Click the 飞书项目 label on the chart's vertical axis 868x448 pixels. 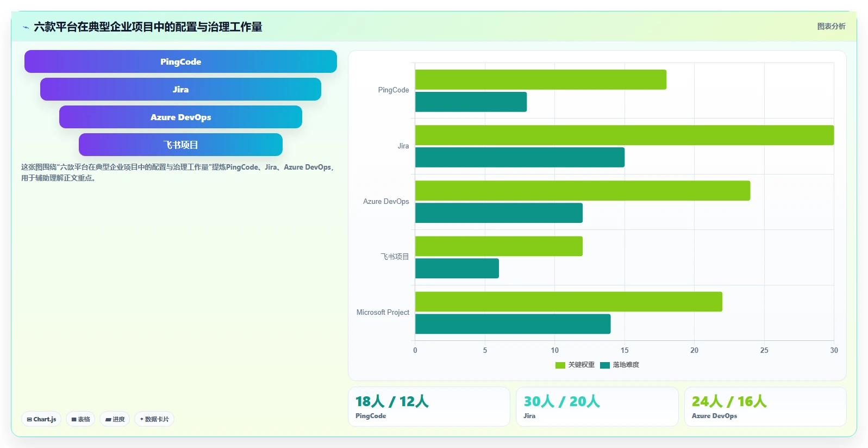(395, 257)
